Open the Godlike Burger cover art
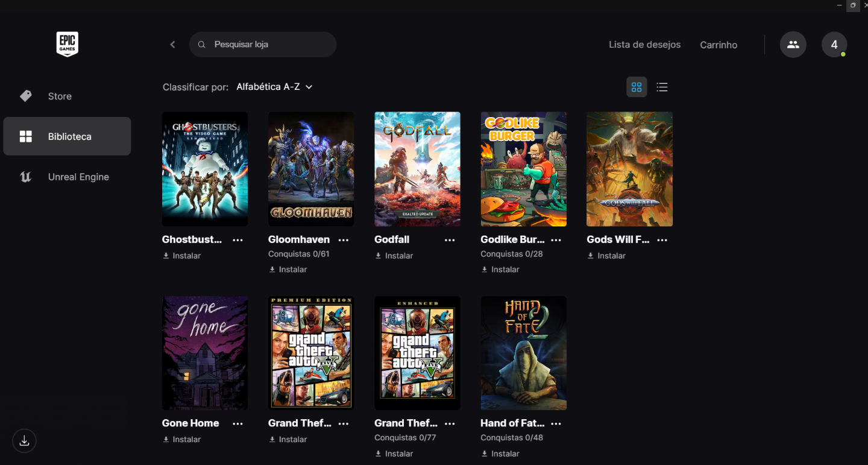868x465 pixels. tap(523, 169)
